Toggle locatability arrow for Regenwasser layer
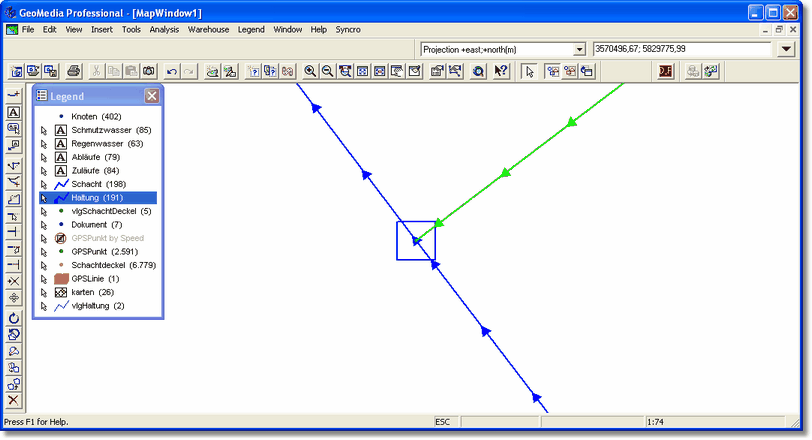 coord(44,144)
